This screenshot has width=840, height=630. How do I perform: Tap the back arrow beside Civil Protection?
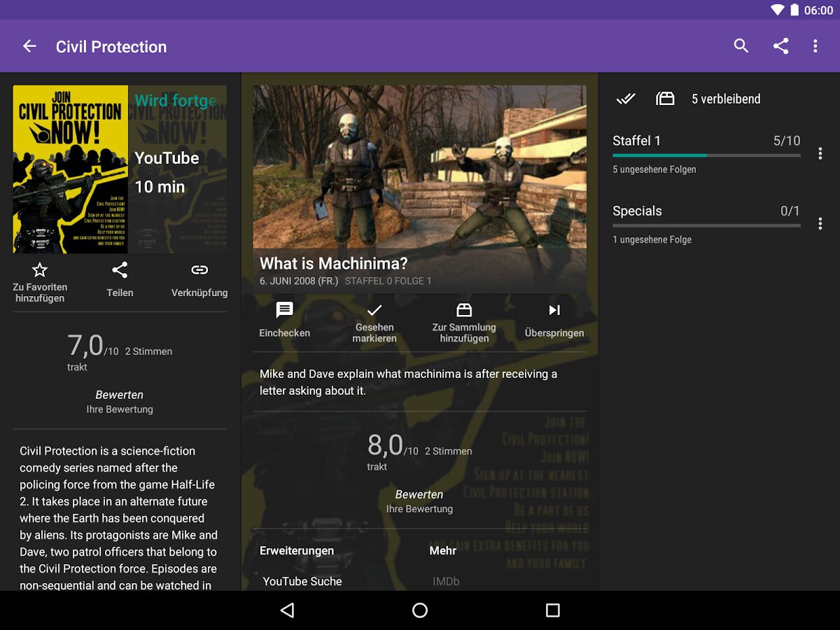(x=29, y=46)
